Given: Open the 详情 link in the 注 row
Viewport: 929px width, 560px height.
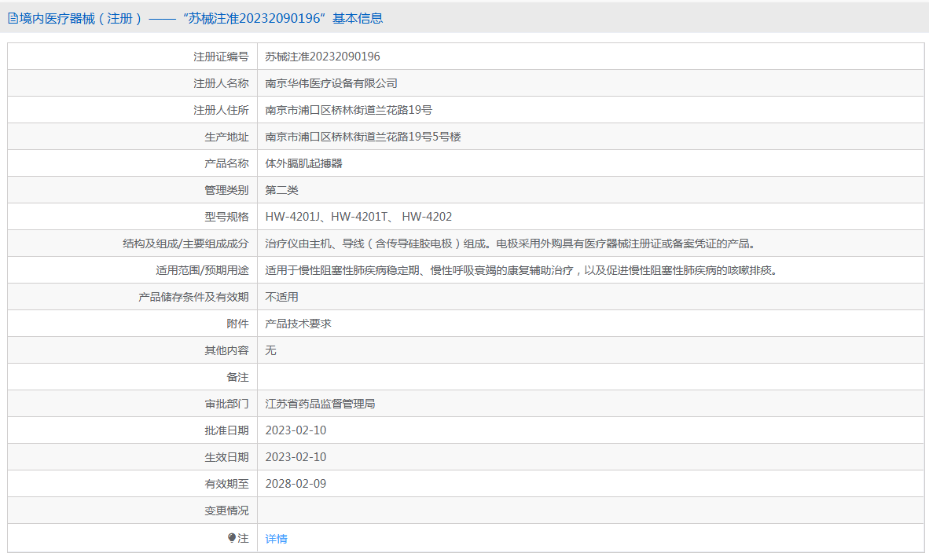Looking at the screenshot, I should (x=276, y=539).
